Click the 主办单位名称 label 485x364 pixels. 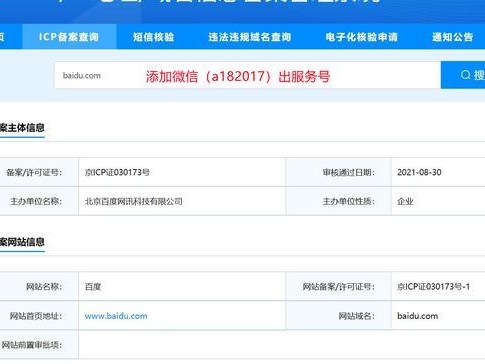(36, 201)
